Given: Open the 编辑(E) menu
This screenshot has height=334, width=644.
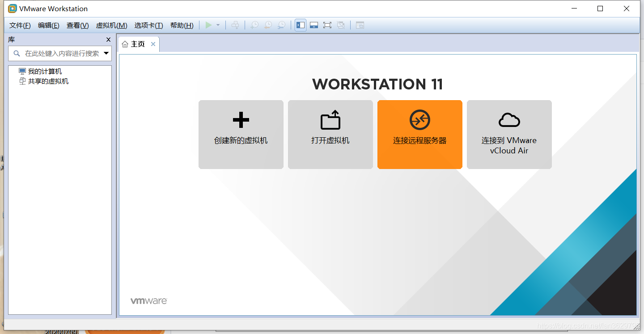Looking at the screenshot, I should tap(49, 25).
